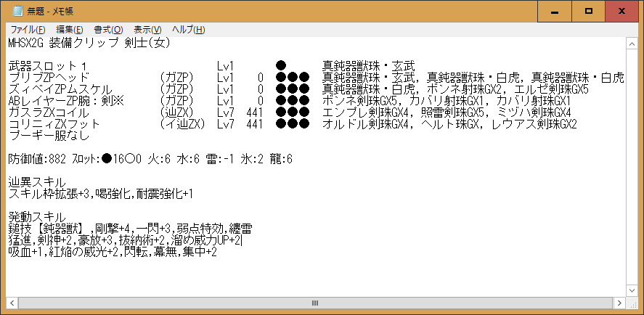The width and height of the screenshot is (644, 315).
Task: Click オルドル剣珠GX4 in the コリニィ row
Action: coord(367,123)
